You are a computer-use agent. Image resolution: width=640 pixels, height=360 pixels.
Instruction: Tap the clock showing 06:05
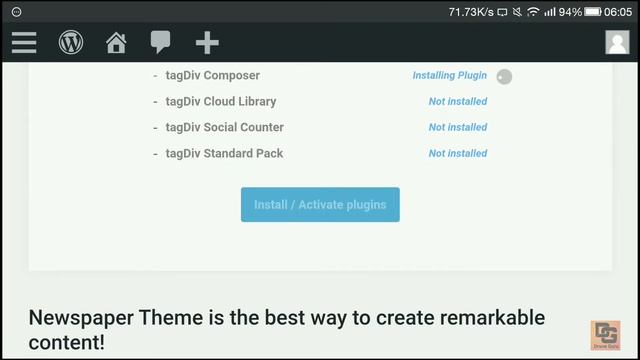point(618,12)
